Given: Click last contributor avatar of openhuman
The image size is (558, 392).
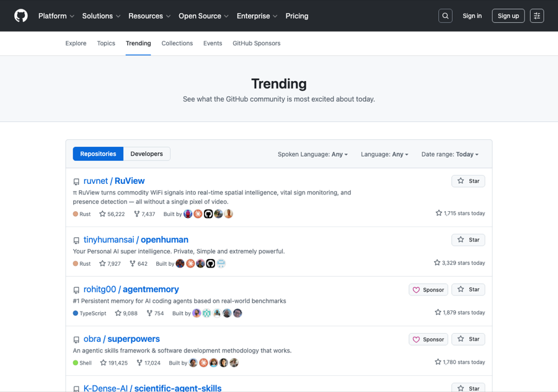Looking at the screenshot, I should pyautogui.click(x=221, y=263).
